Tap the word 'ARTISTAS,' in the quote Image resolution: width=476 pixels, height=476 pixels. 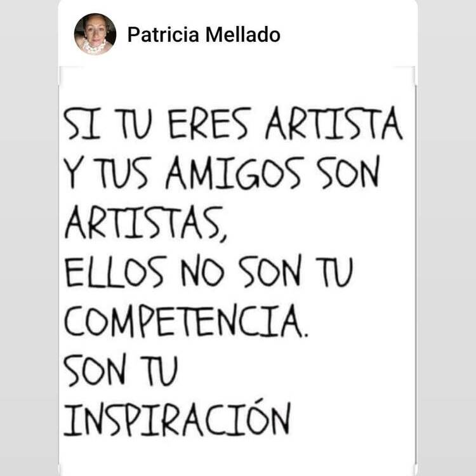click(x=147, y=223)
